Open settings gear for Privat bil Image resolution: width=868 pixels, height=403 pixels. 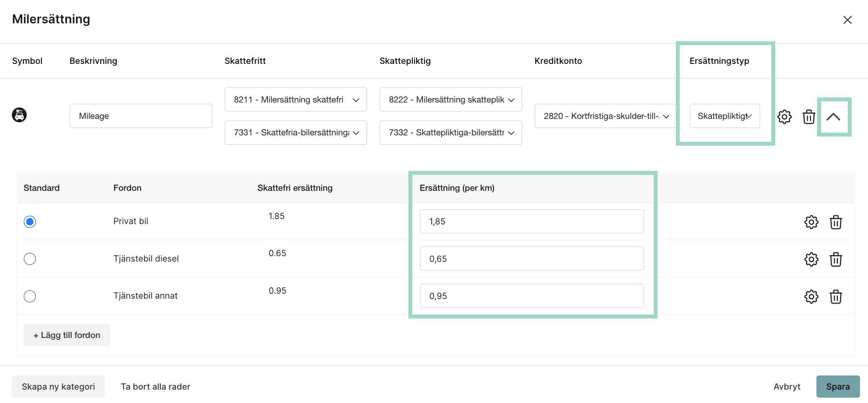pos(811,222)
